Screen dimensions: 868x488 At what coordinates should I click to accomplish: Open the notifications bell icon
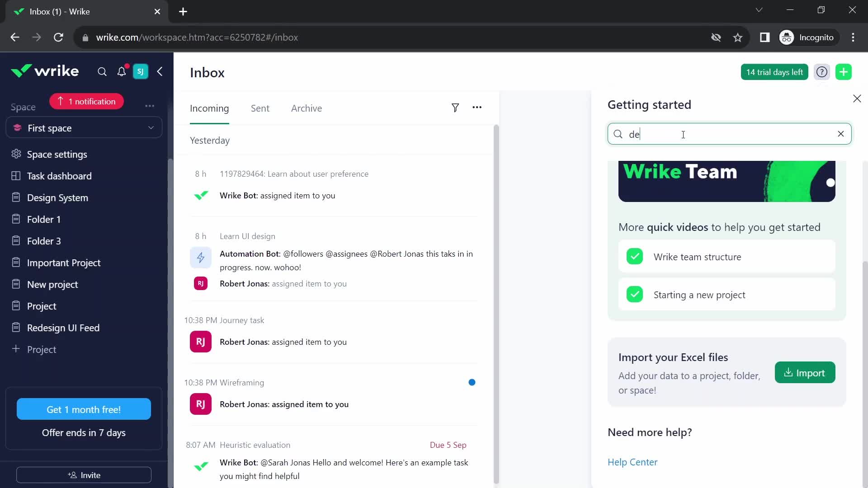tap(122, 72)
